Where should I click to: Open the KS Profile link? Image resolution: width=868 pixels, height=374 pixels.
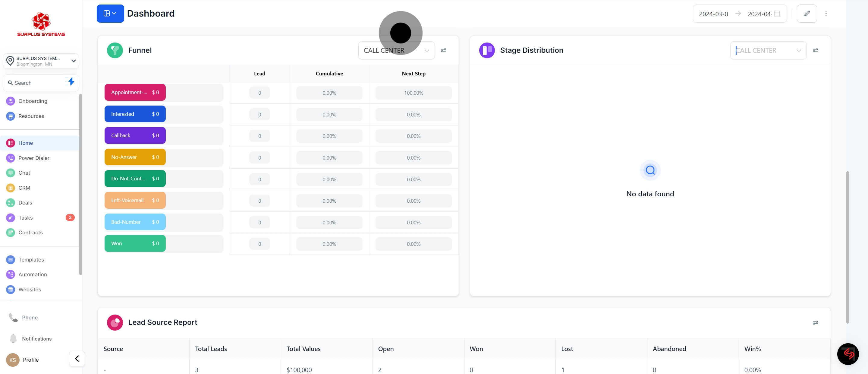click(x=30, y=360)
